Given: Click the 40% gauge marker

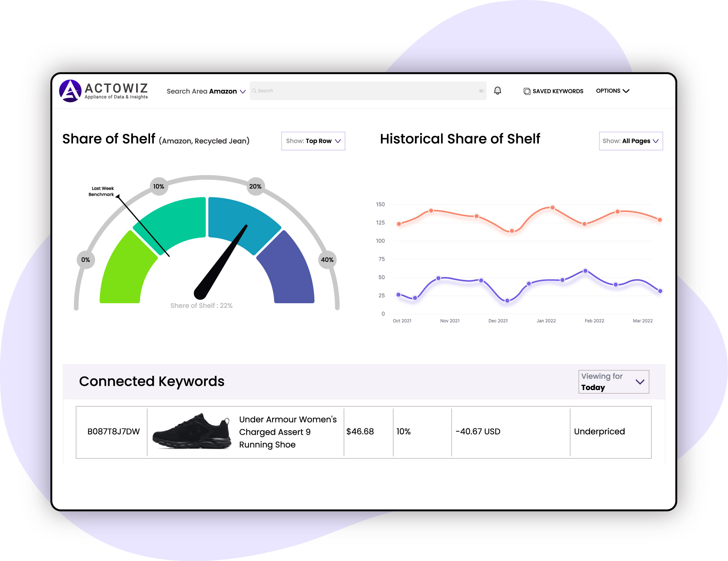Looking at the screenshot, I should [x=327, y=260].
